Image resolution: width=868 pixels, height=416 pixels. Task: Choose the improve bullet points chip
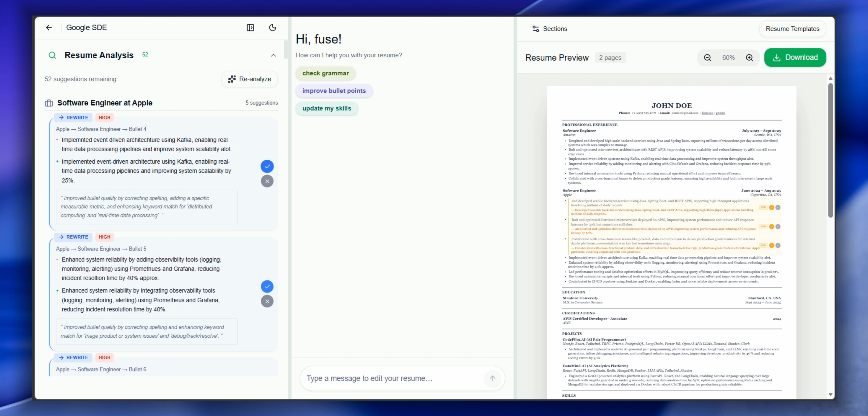334,91
